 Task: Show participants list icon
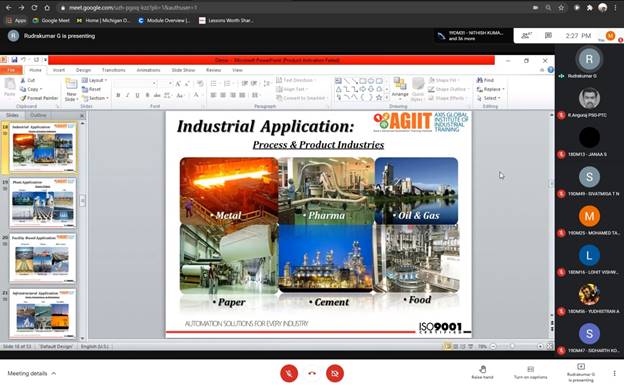526,35
